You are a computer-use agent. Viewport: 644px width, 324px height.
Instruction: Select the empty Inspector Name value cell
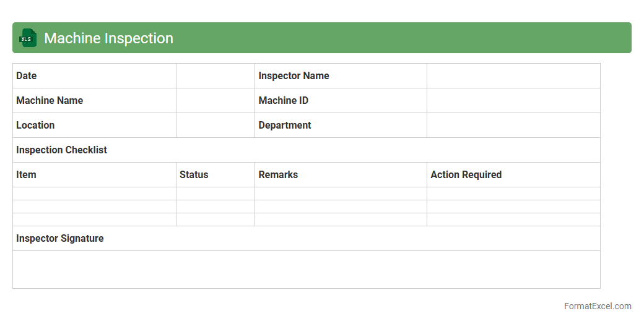click(513, 76)
